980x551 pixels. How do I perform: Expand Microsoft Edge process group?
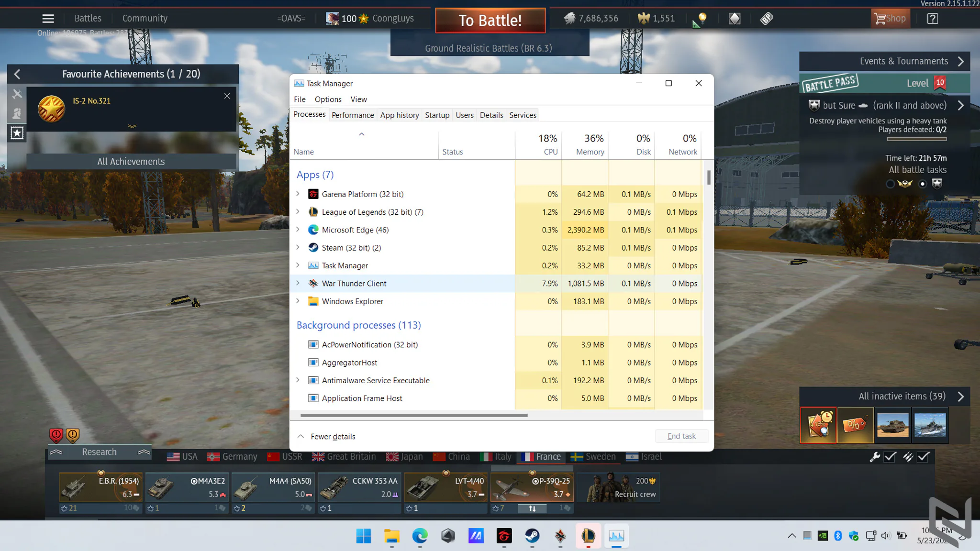pyautogui.click(x=298, y=230)
